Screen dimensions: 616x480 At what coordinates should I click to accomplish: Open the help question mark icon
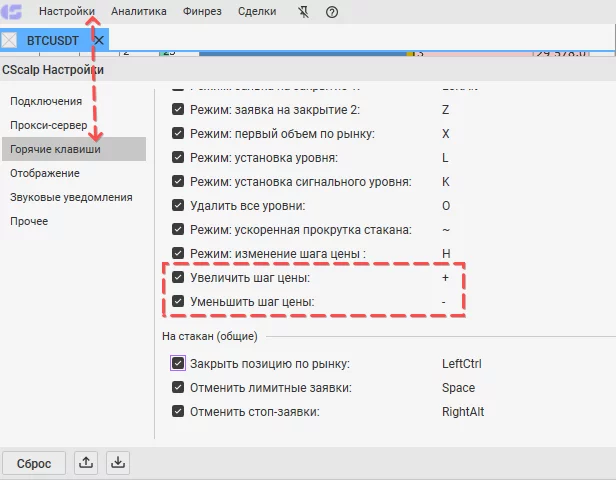click(x=332, y=12)
